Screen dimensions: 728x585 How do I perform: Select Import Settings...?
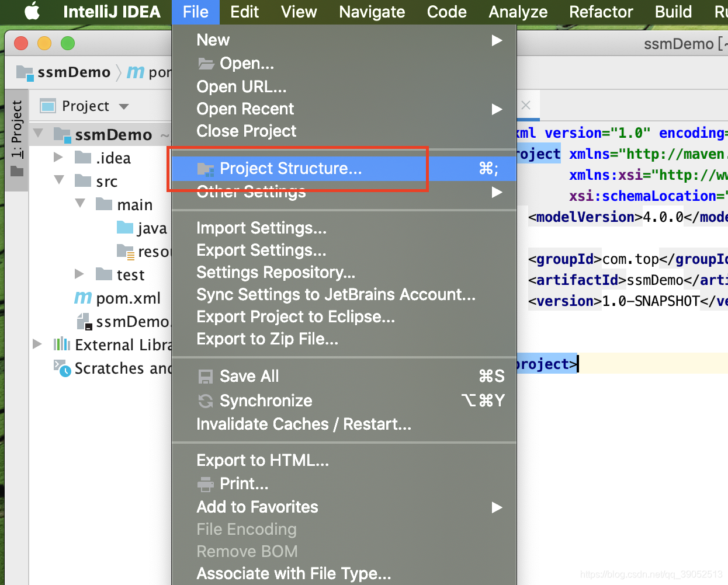(x=344, y=228)
